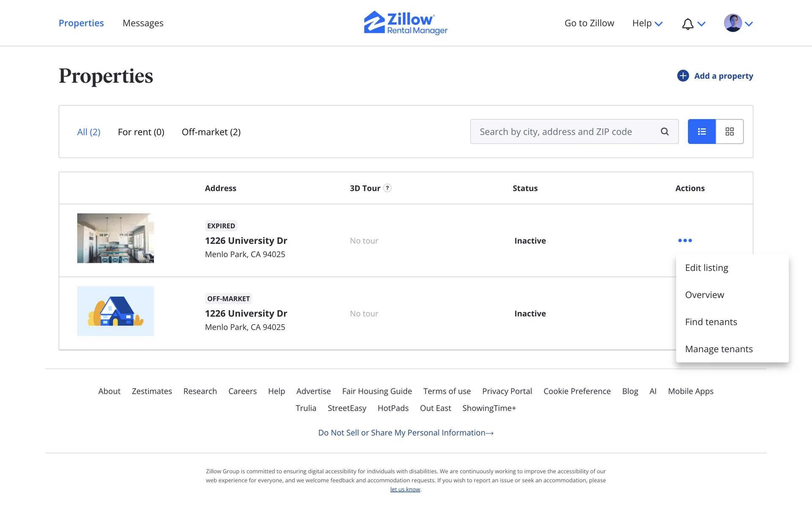Expand the notifications chevron dropdown
Screen dimensions: 812x508
(702, 24)
